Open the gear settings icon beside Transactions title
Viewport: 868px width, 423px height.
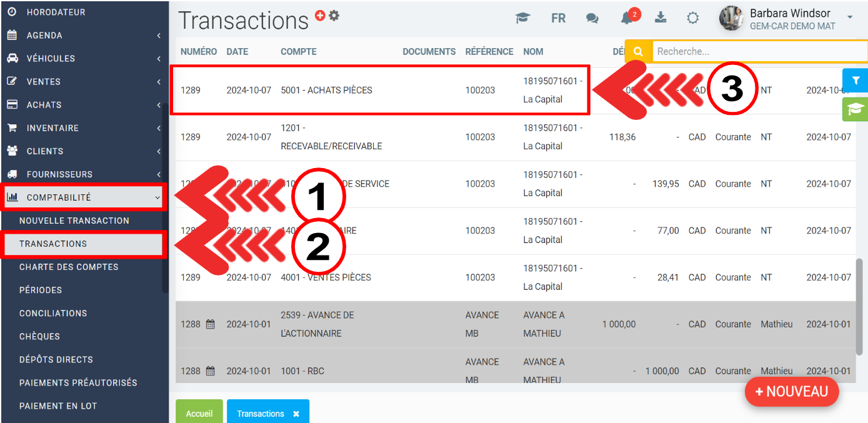[334, 16]
